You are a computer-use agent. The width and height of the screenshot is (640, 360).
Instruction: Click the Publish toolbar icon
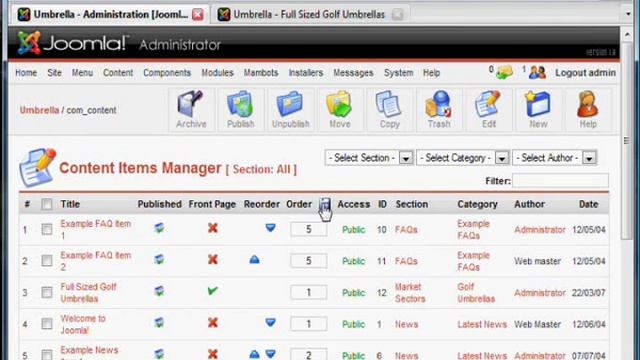click(x=240, y=109)
